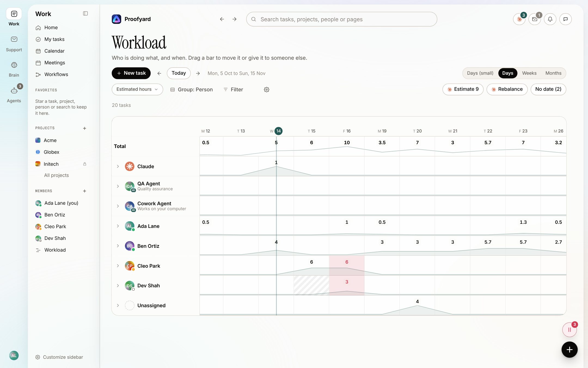588x368 pixels.
Task: Open the No date (2) button
Action: [548, 89]
